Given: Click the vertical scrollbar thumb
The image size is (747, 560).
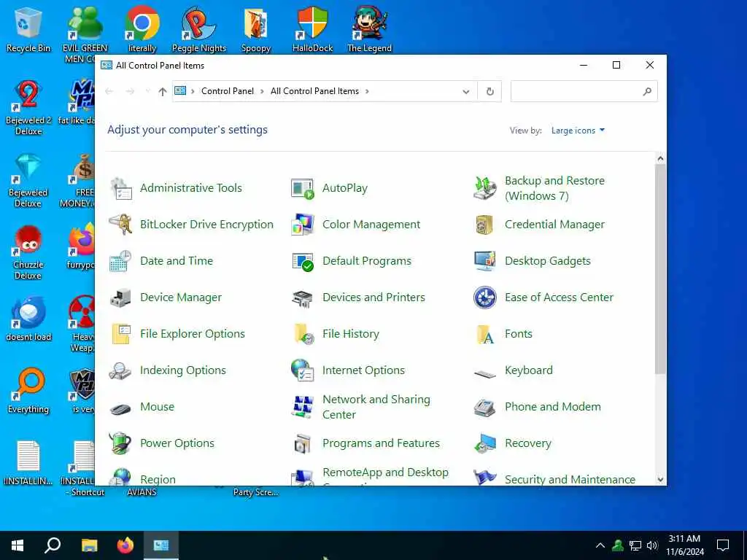Looking at the screenshot, I should (660, 269).
